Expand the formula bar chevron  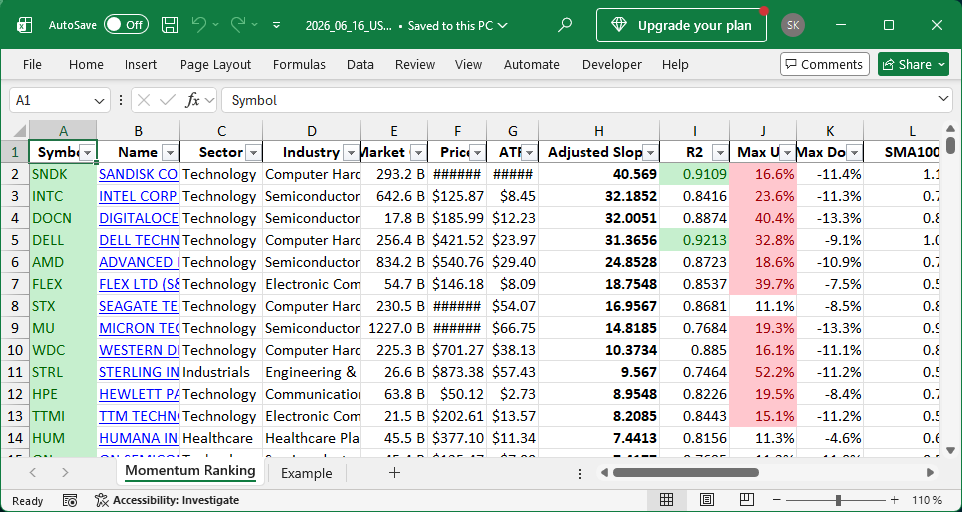click(944, 100)
